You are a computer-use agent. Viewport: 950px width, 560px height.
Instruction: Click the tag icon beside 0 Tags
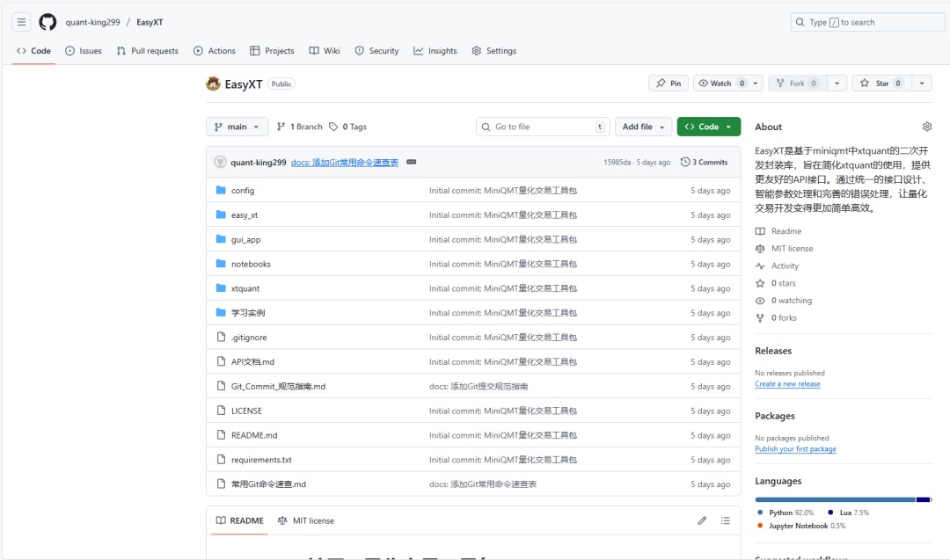pos(333,127)
